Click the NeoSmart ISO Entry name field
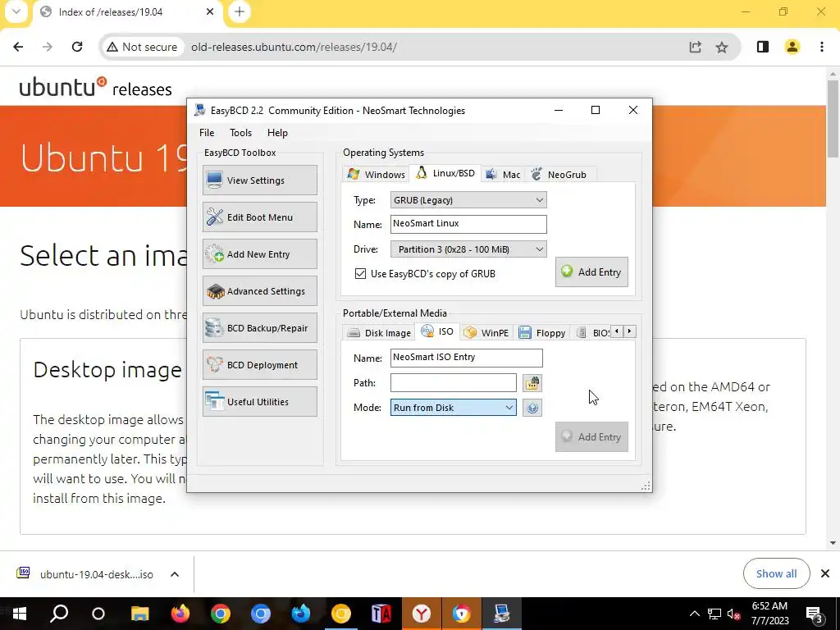Viewport: 840px width, 630px height. (x=466, y=358)
